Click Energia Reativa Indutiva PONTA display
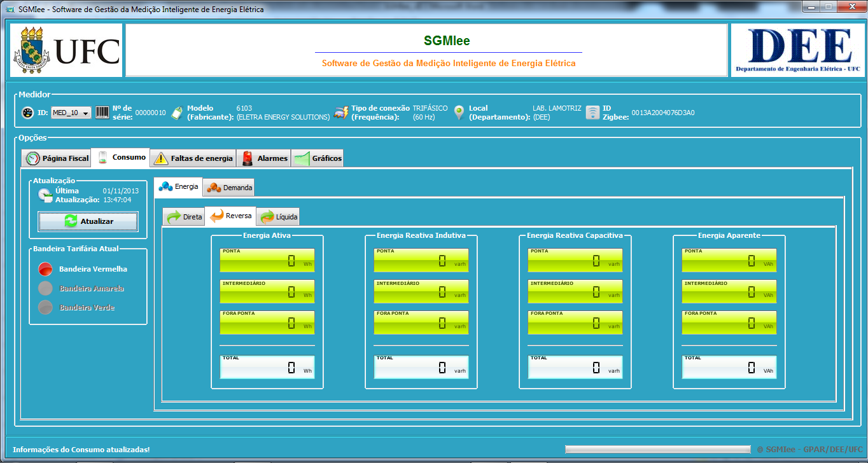The width and height of the screenshot is (868, 463). pyautogui.click(x=421, y=260)
